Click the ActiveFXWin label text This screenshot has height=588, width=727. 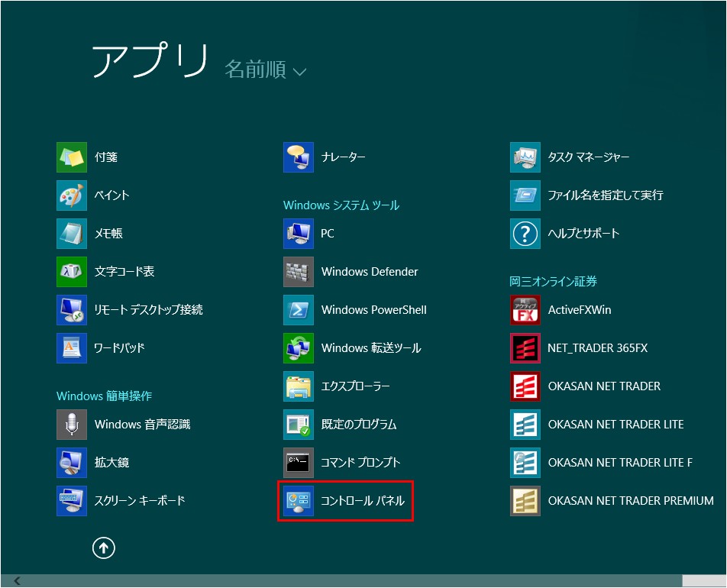point(580,310)
